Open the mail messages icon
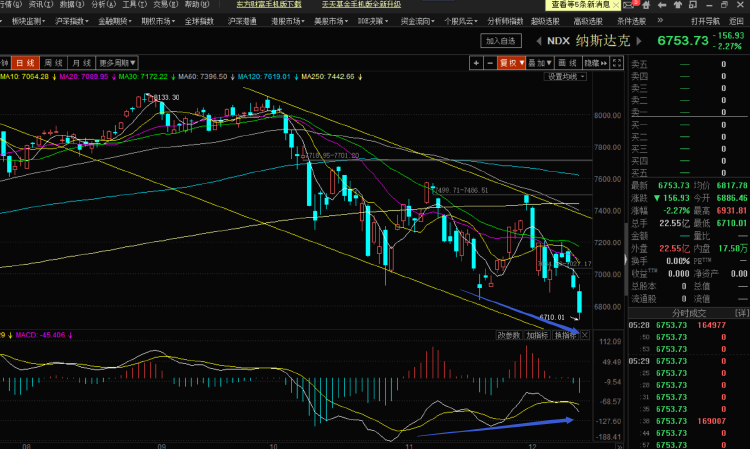The image size is (750, 449). point(629,5)
